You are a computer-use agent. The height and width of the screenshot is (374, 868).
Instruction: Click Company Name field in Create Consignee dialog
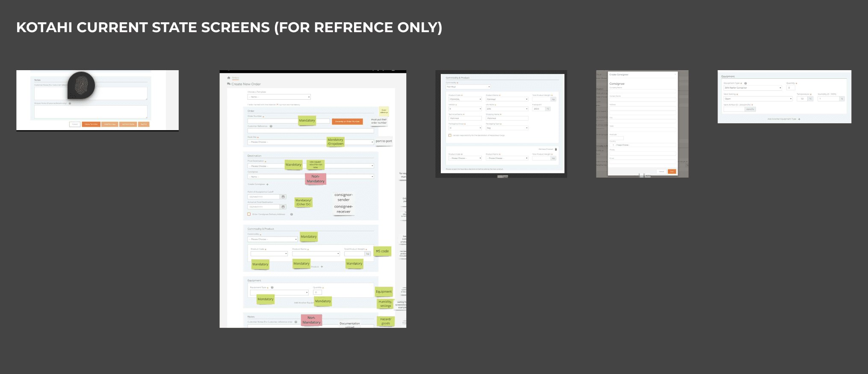click(643, 91)
